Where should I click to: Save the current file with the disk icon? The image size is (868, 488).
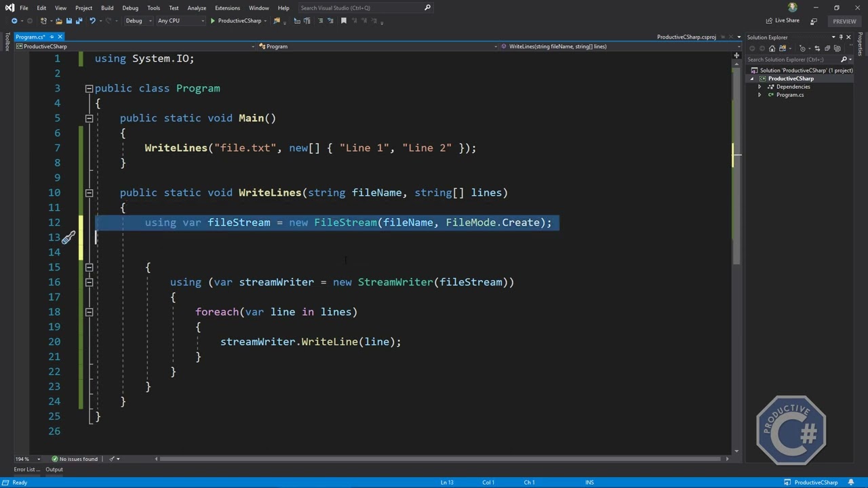[x=69, y=21]
